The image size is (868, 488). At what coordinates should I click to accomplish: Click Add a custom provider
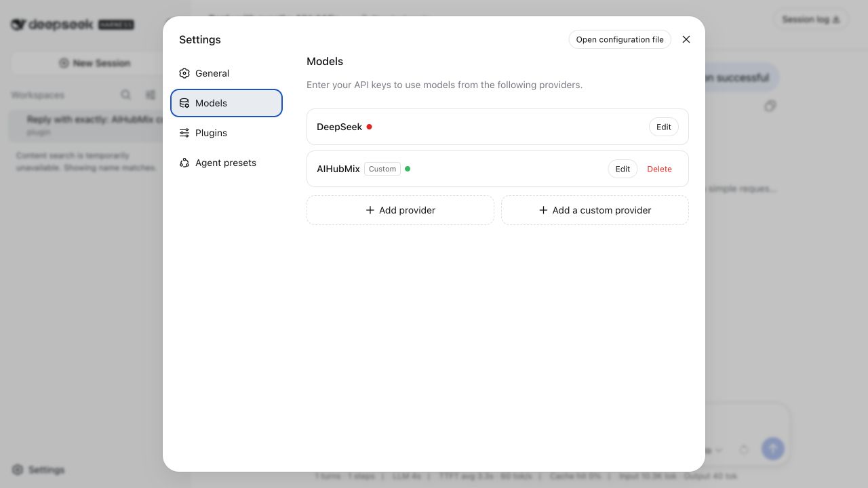(x=595, y=210)
